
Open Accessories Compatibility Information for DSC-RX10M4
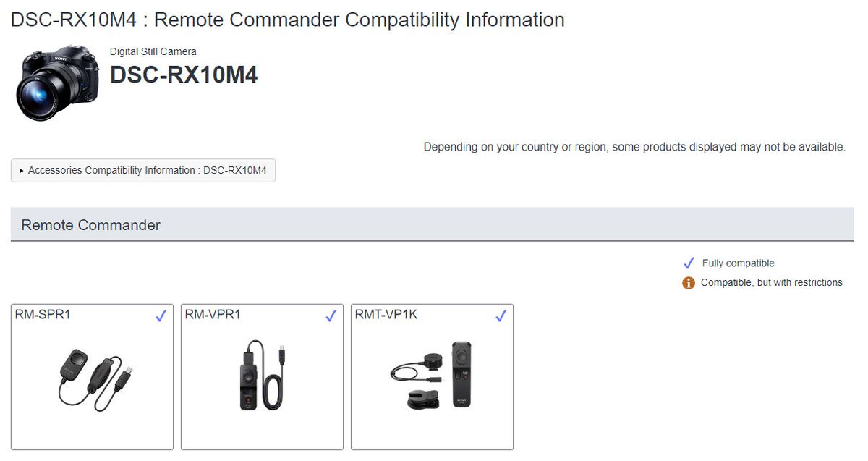(x=143, y=171)
